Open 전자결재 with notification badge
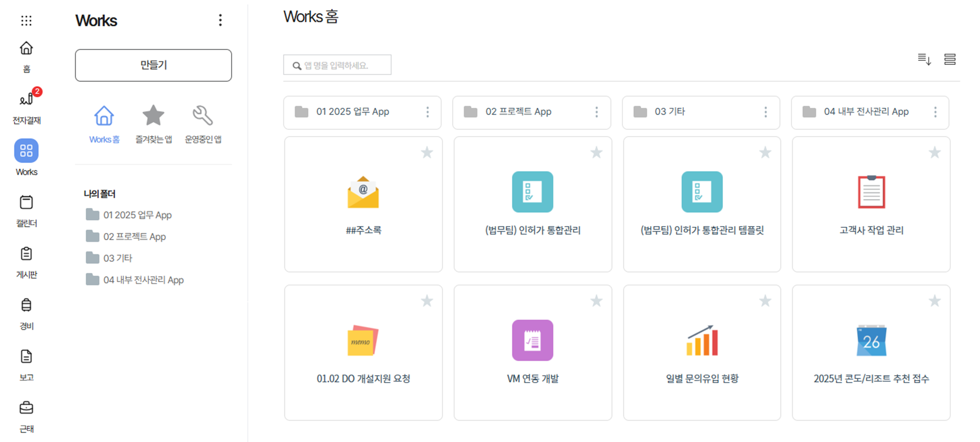The width and height of the screenshot is (980, 442). (26, 106)
